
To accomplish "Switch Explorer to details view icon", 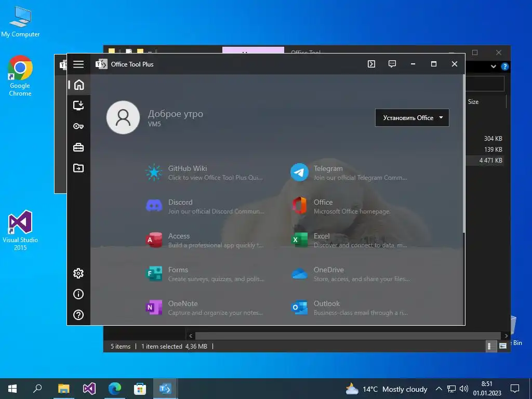I will (x=490, y=346).
